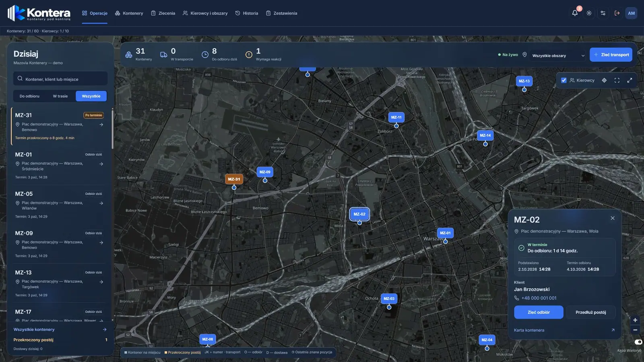
Task: Open the Wszystkie obszary dropdown
Action: pyautogui.click(x=558, y=56)
